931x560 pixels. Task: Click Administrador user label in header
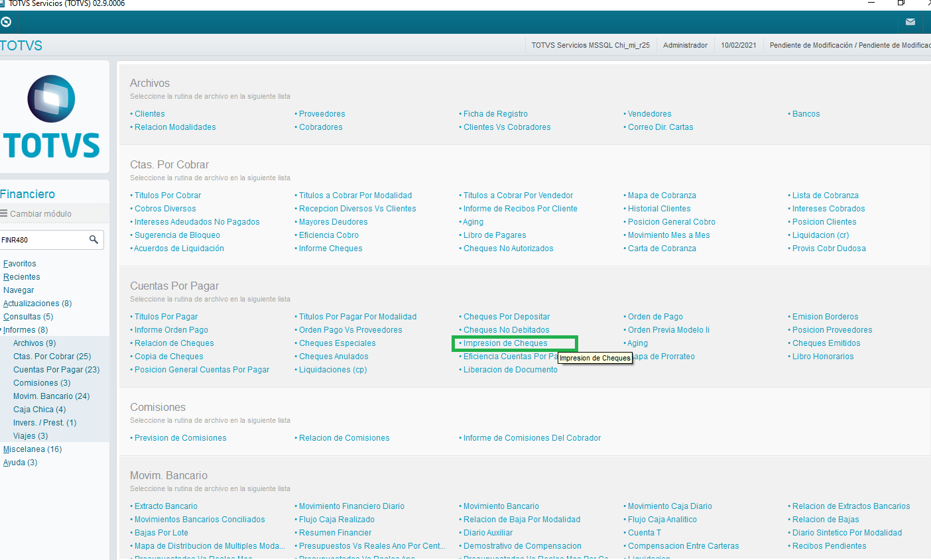point(686,45)
